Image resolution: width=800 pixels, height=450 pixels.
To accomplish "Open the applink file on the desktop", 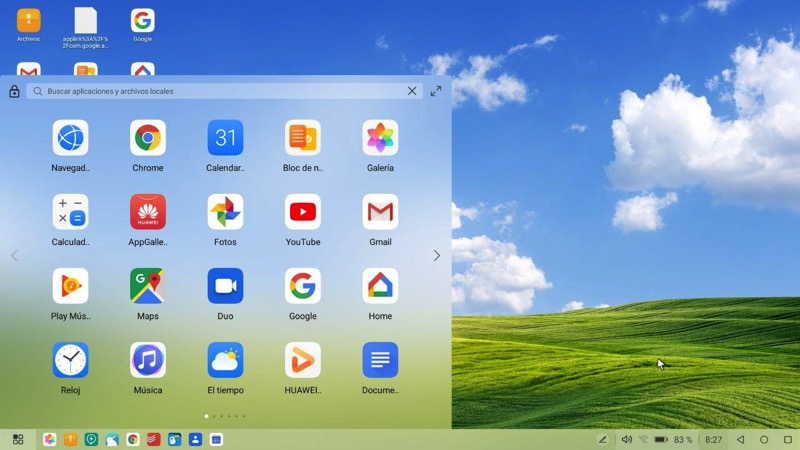I will [86, 20].
